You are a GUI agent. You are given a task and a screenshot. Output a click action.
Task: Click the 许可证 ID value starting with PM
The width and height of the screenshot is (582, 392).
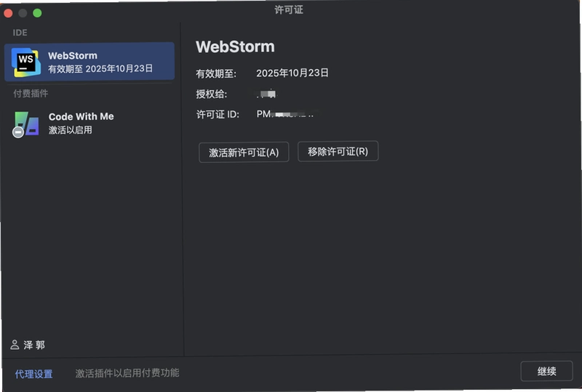click(285, 114)
